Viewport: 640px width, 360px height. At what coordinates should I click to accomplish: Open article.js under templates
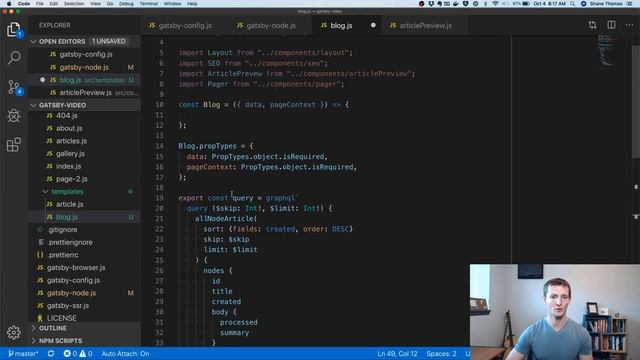84,204
